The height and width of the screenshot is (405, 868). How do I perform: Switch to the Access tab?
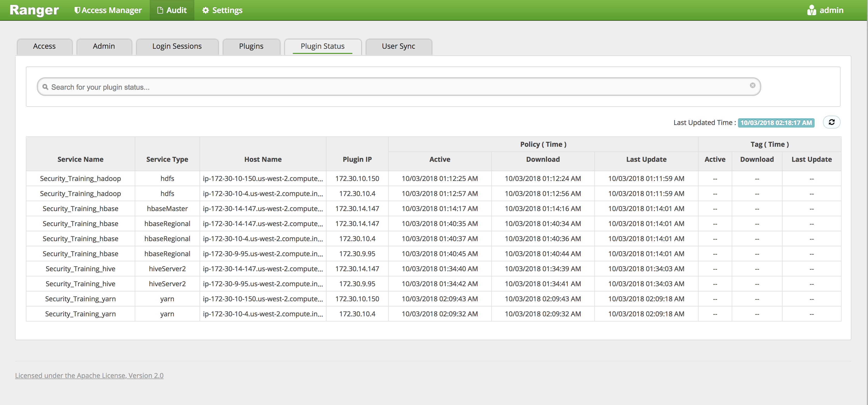point(44,46)
